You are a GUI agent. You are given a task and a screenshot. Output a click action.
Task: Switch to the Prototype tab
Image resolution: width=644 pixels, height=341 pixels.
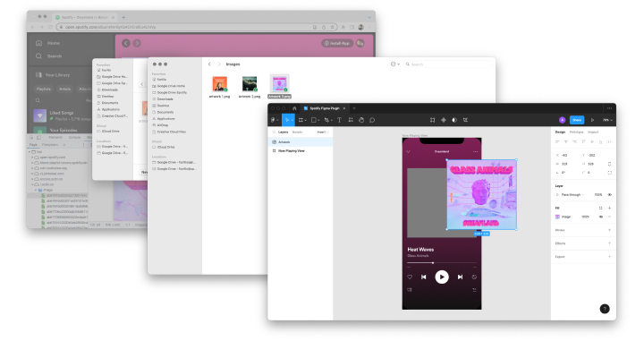576,132
